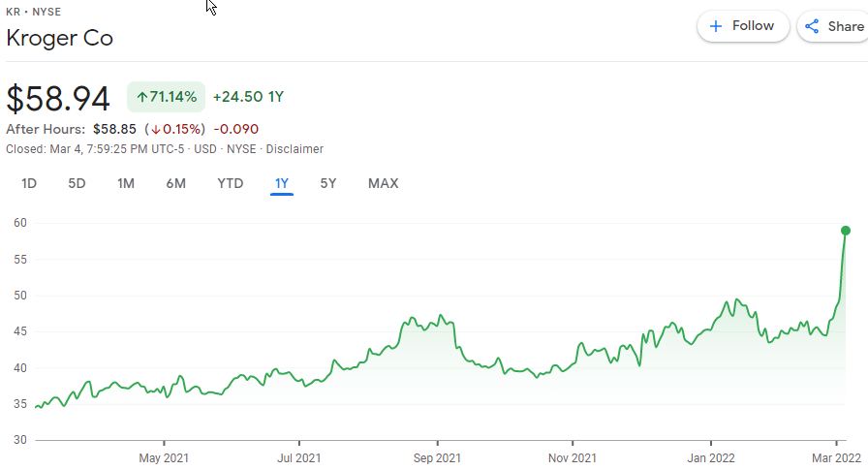
Task: Click the Mar 2022 axis label
Action: click(x=836, y=457)
